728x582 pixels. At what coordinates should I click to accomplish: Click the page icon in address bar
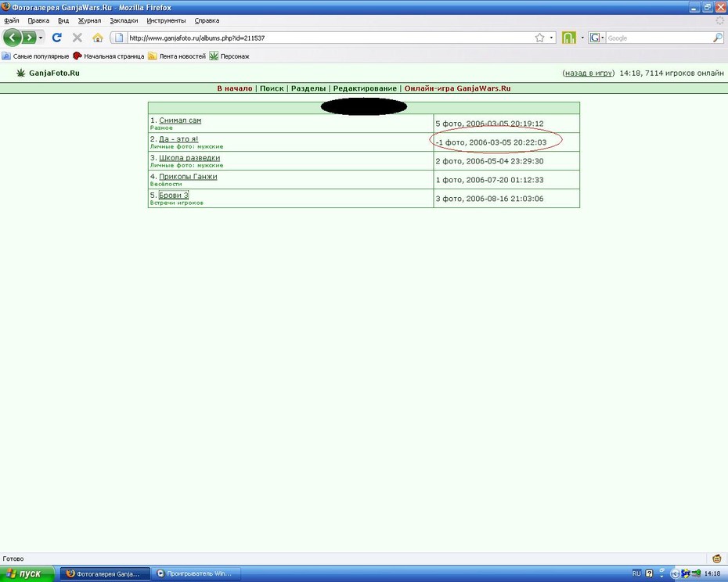pyautogui.click(x=119, y=38)
